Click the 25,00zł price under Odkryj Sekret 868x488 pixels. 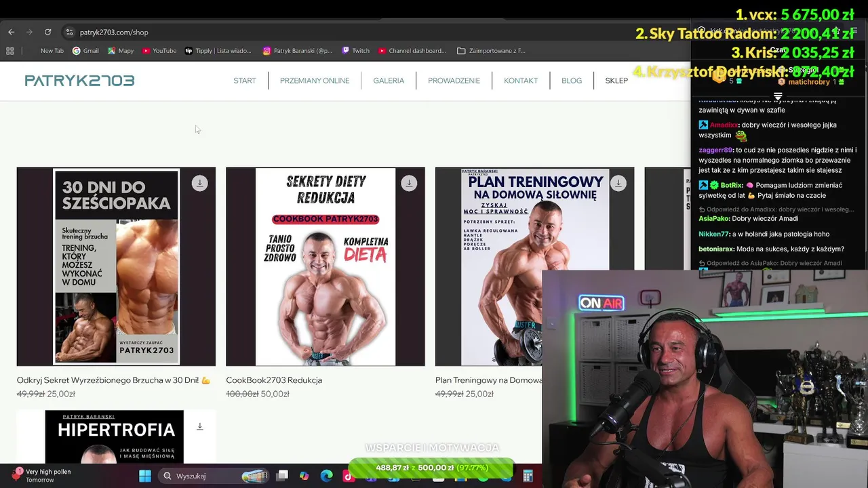click(61, 394)
